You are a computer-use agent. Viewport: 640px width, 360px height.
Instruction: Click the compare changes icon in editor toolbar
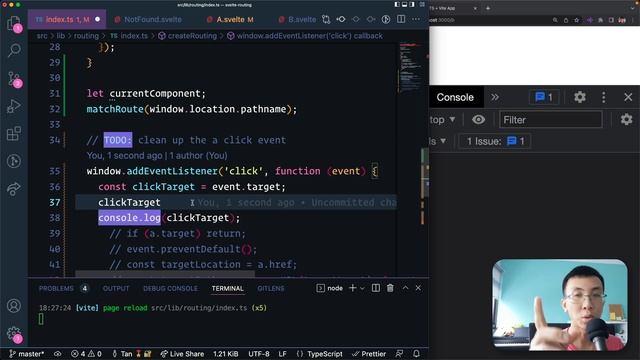click(326, 19)
